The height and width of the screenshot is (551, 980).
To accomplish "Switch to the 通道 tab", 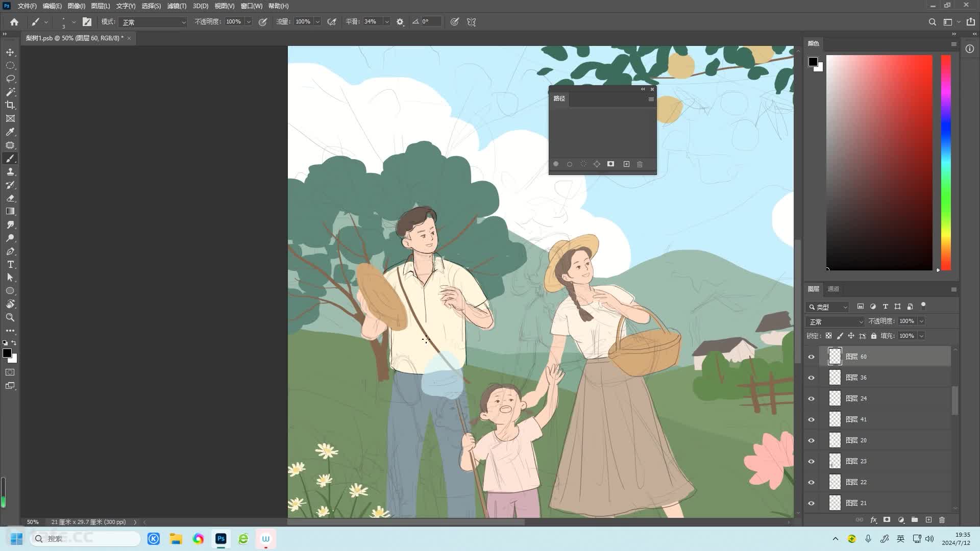I will click(834, 289).
